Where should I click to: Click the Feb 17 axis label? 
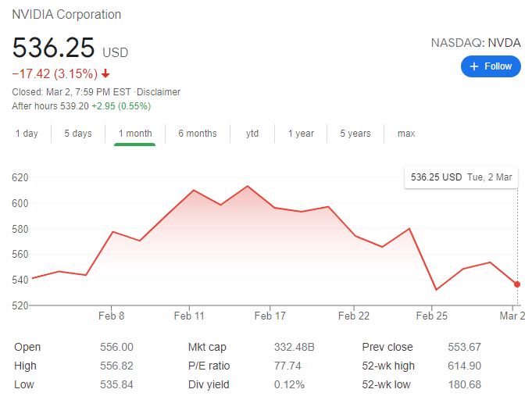[270, 316]
